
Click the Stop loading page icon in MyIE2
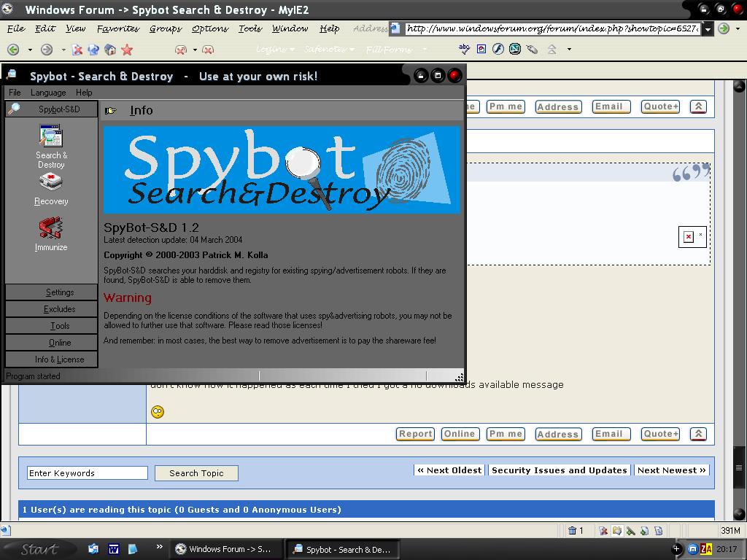(x=77, y=50)
